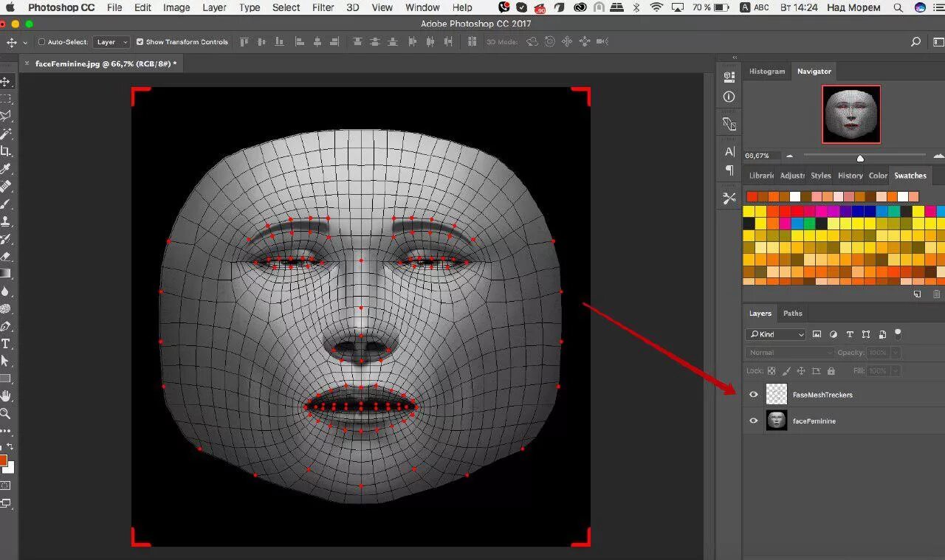945x560 pixels.
Task: Hide the FaseMeshTreckers layer
Action: 753,395
